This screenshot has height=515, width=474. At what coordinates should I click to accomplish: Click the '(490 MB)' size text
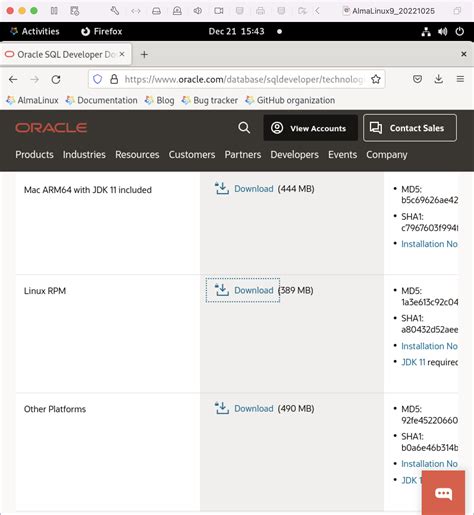[296, 409]
